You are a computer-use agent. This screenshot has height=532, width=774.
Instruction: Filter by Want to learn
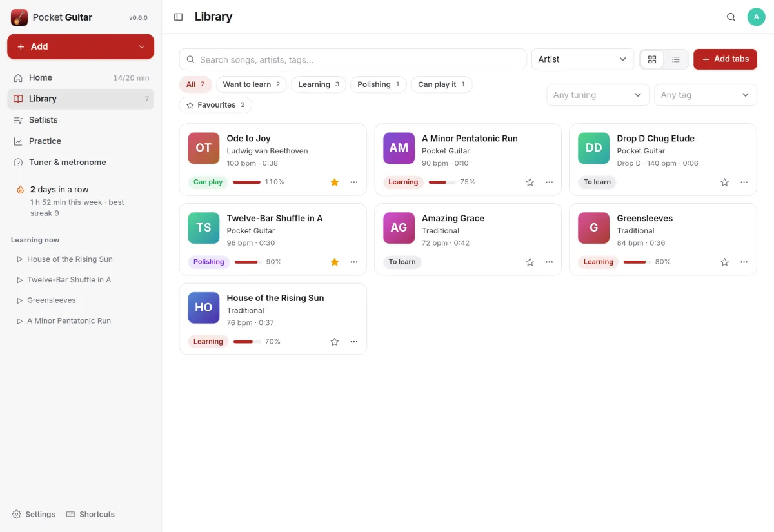[x=252, y=84]
